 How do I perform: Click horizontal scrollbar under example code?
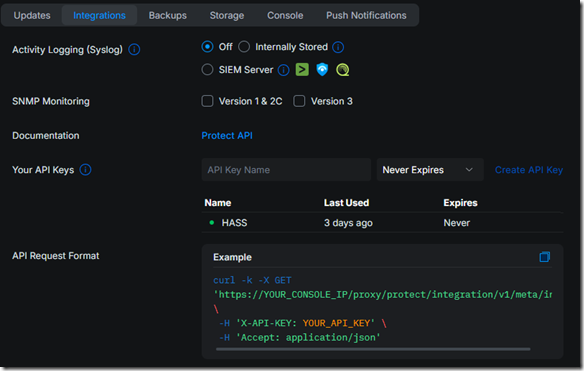[373, 349]
